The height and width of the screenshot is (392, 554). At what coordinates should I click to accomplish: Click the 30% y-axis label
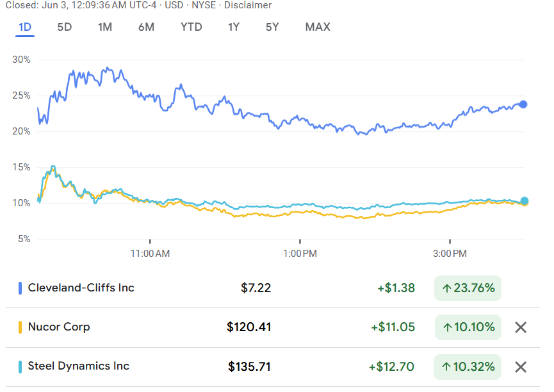(21, 60)
